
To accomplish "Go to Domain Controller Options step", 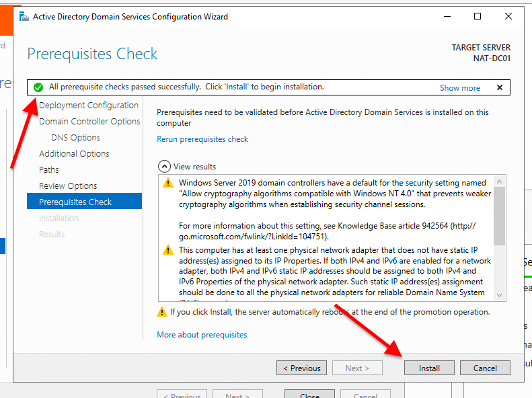I will (x=89, y=122).
